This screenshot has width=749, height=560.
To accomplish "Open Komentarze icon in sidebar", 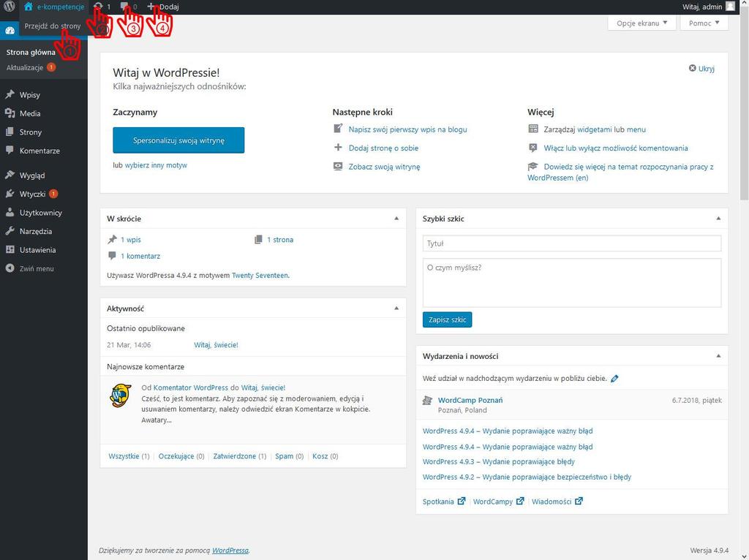I will coord(10,151).
